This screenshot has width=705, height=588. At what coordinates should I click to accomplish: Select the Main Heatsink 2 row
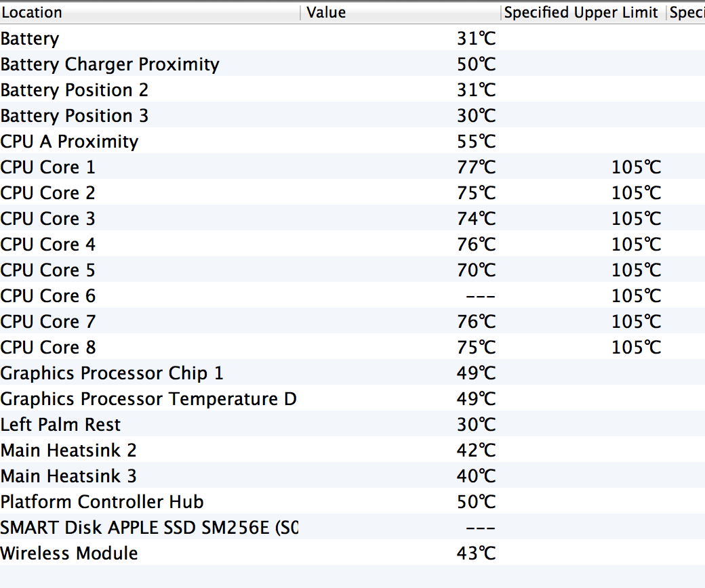(352, 450)
